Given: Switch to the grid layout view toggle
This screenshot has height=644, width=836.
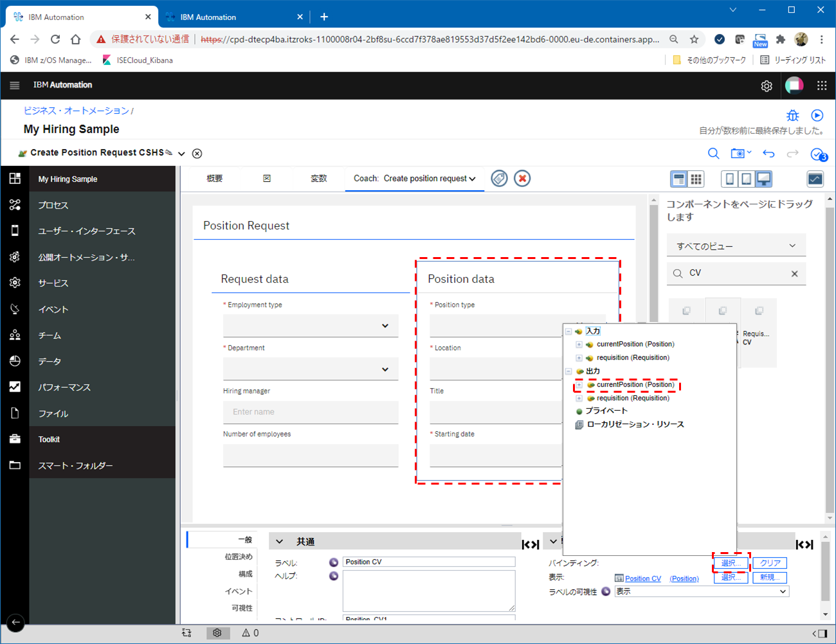Looking at the screenshot, I should 696,179.
